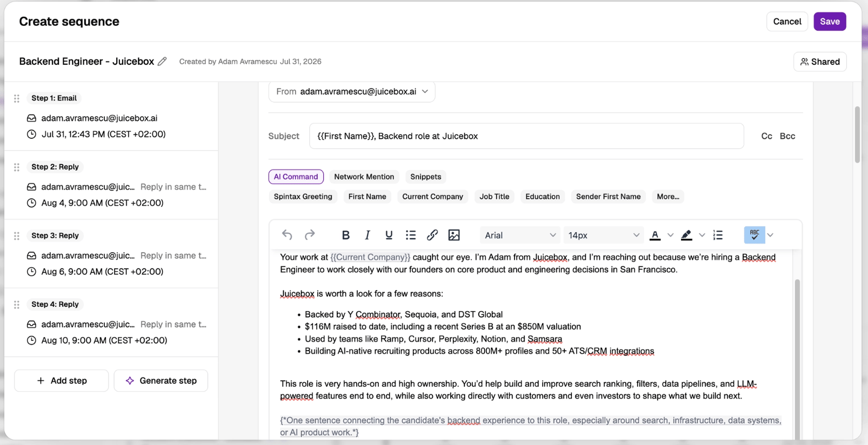Click the Step 3 clock icon

pos(31,272)
